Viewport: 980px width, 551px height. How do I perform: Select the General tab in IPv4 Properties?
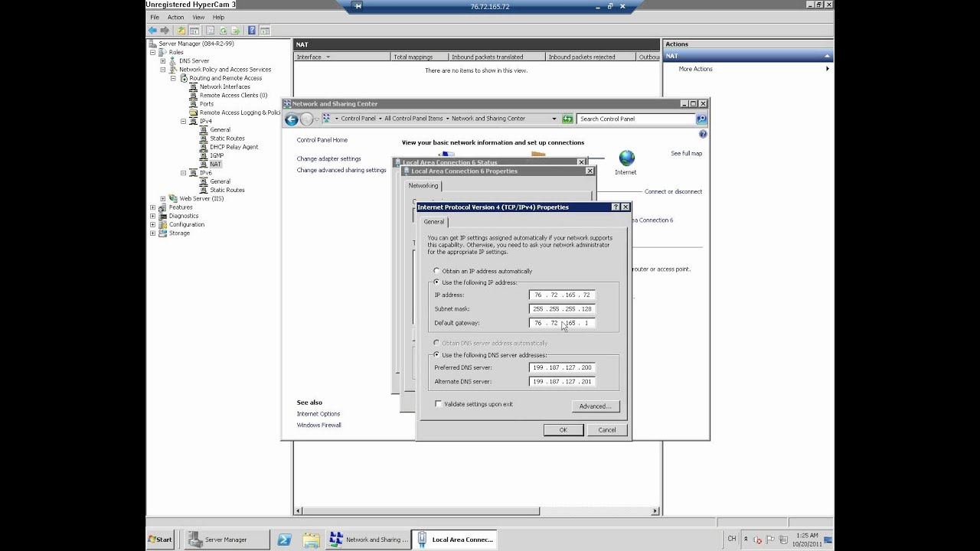(434, 222)
